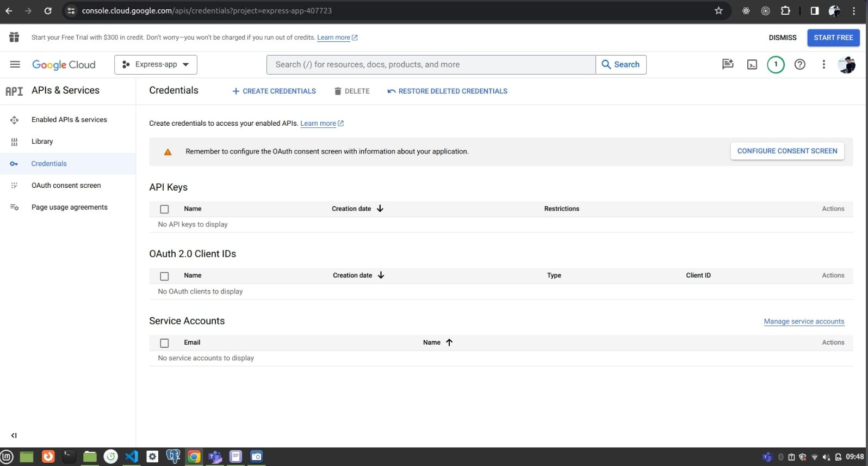Click START FREE button

coord(833,38)
